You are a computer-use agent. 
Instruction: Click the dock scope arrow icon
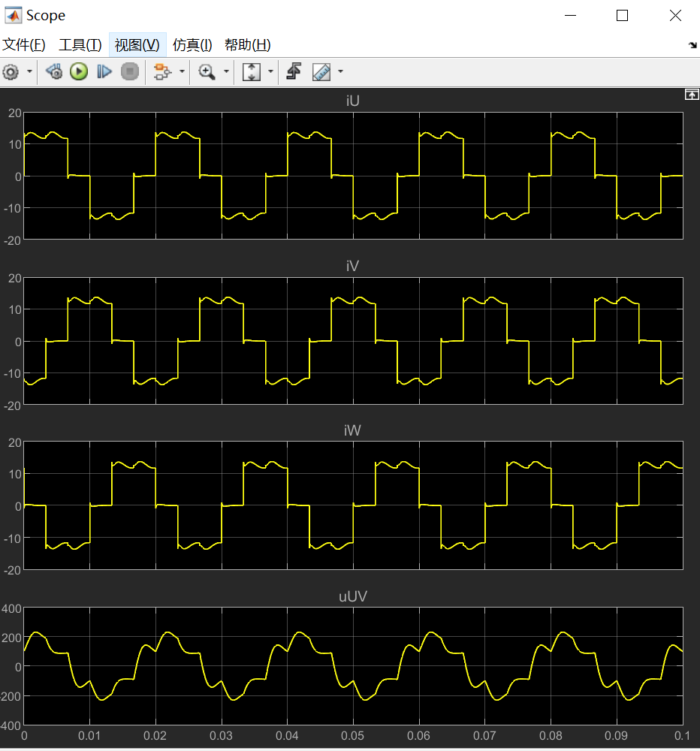[x=692, y=45]
